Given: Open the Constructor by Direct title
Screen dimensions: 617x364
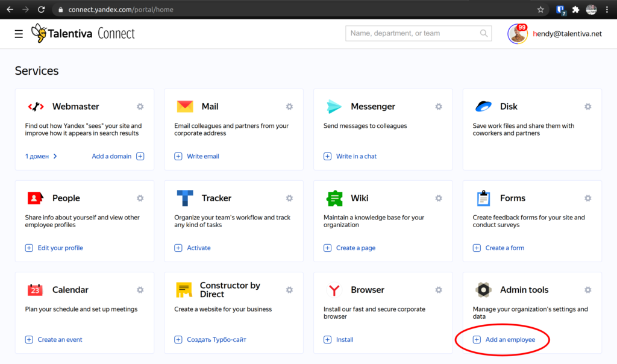Looking at the screenshot, I should pyautogui.click(x=230, y=290).
